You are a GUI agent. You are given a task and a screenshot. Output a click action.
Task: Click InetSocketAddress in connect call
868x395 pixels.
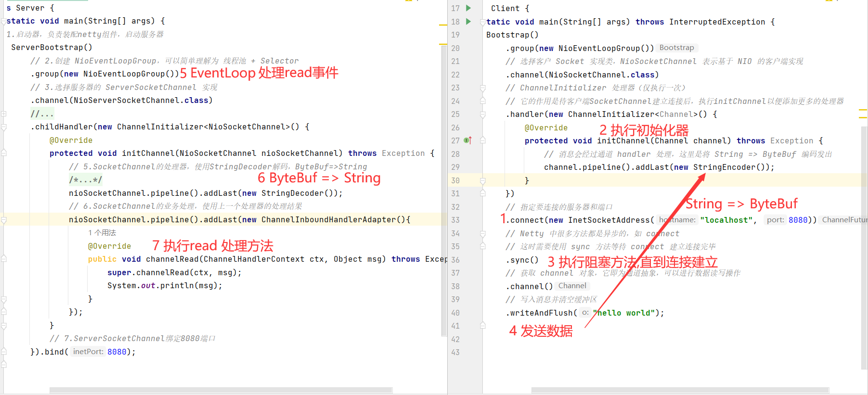(609, 220)
